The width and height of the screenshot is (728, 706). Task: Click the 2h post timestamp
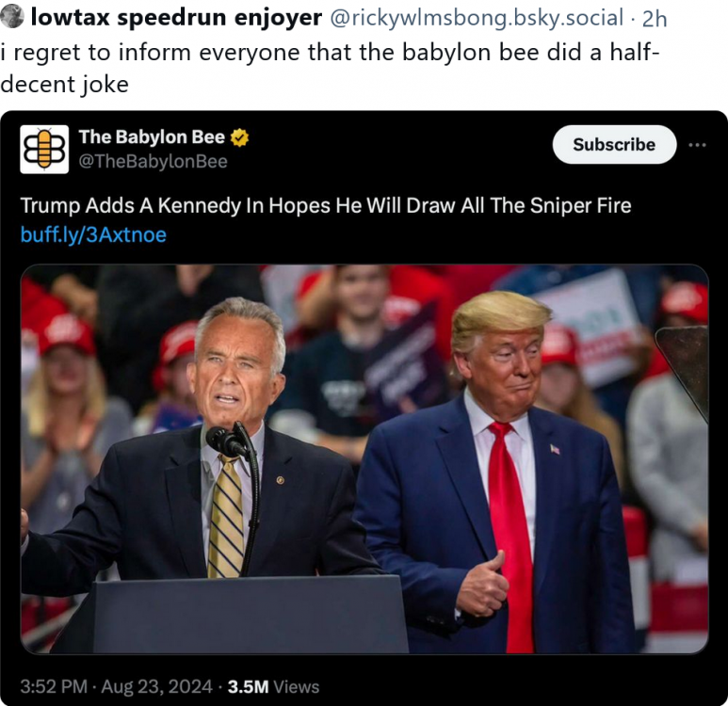(x=655, y=19)
